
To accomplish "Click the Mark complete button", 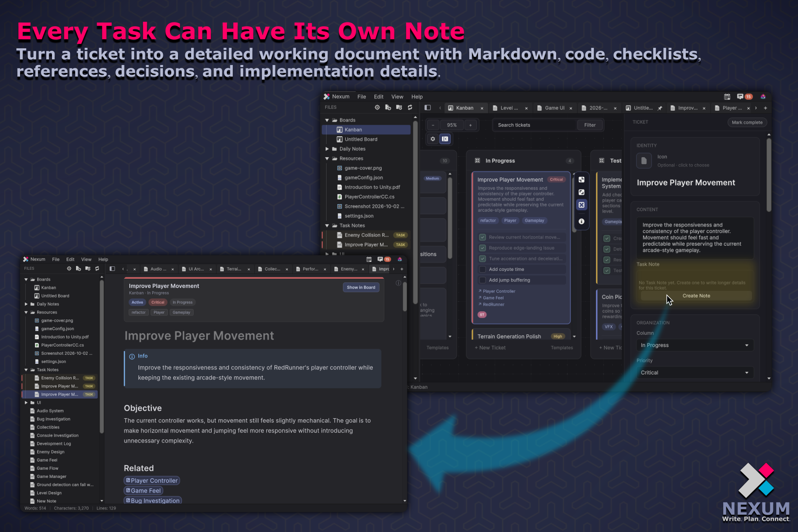I will pos(747,122).
